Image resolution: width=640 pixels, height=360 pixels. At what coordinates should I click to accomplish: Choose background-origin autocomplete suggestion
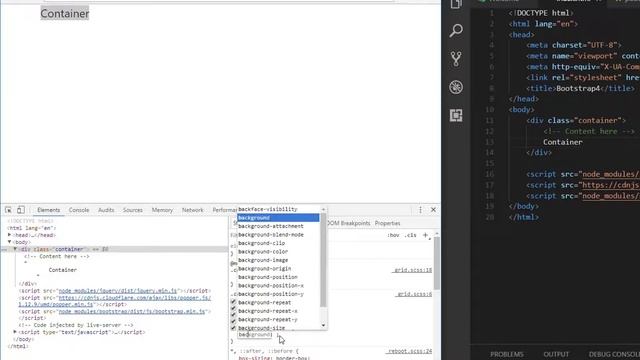[x=278, y=269]
